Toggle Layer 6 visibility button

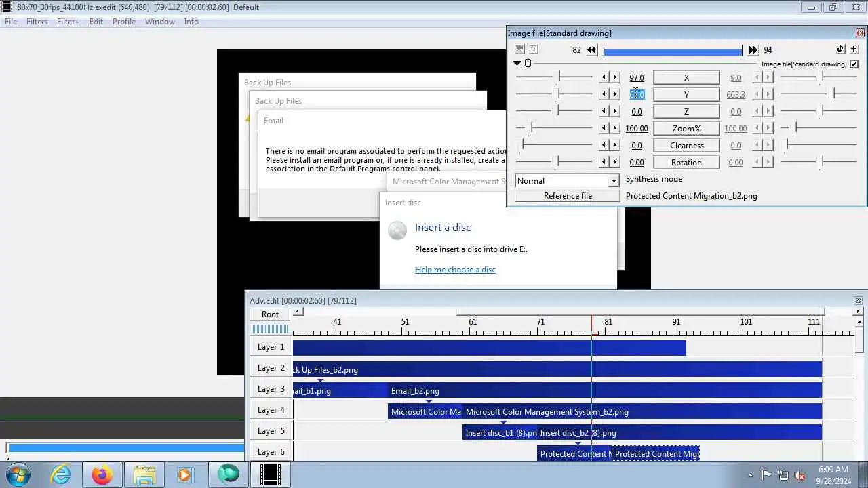coord(271,452)
